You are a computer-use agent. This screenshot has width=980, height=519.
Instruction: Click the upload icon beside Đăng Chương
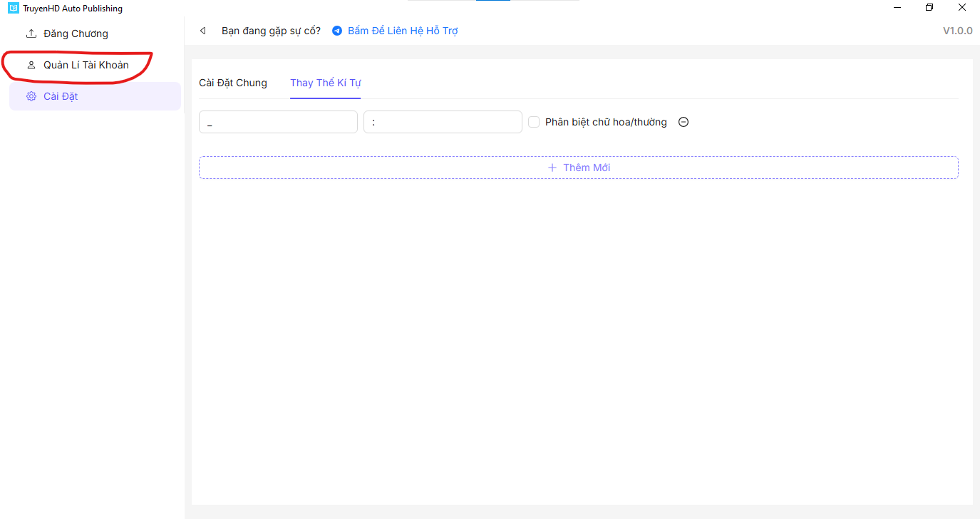pos(31,34)
